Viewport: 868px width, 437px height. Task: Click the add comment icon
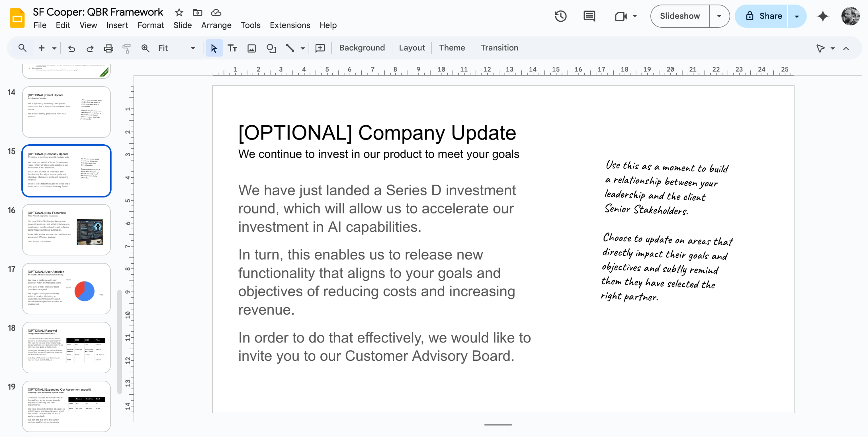point(320,48)
